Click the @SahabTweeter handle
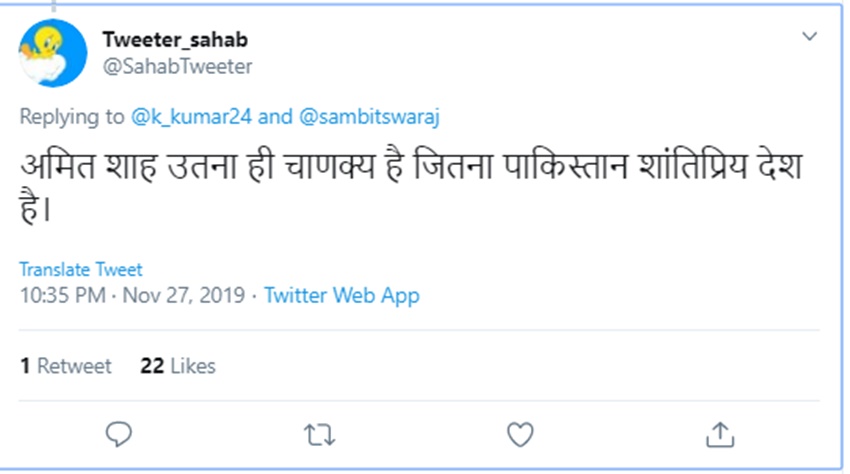Image resolution: width=850 pixels, height=474 pixels. (x=177, y=67)
